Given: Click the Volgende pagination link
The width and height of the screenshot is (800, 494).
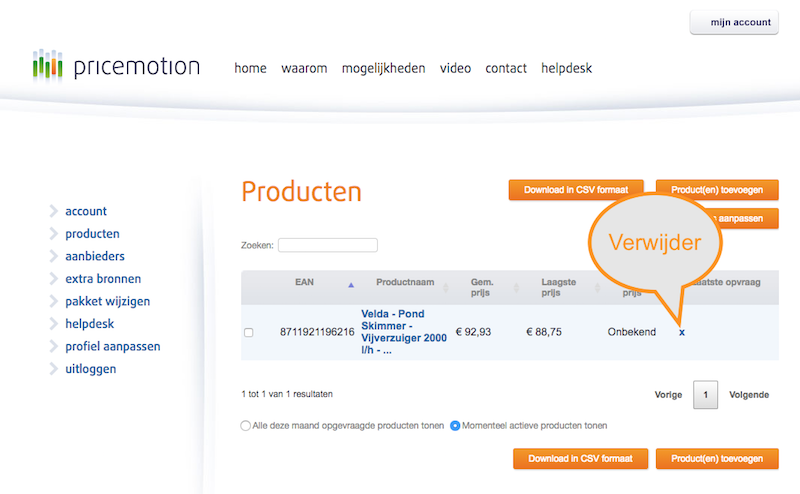Looking at the screenshot, I should [749, 395].
